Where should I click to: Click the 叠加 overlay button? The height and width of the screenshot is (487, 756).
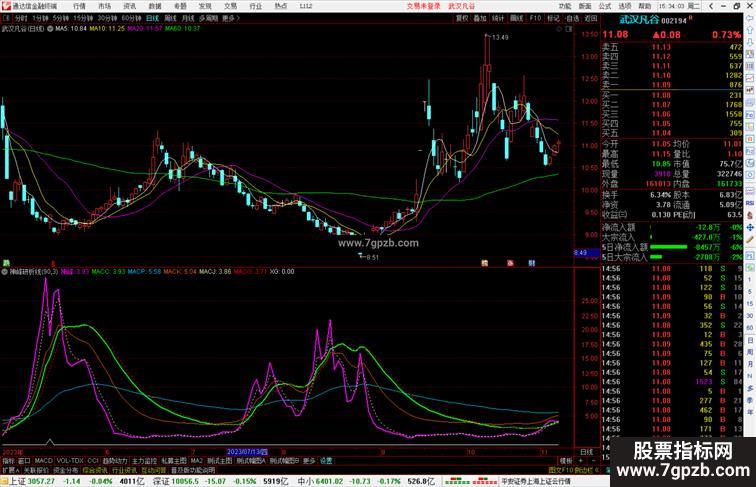(x=480, y=18)
